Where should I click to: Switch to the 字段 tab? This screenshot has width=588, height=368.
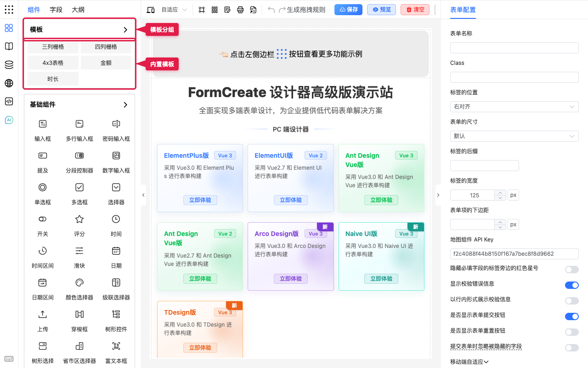(x=56, y=10)
